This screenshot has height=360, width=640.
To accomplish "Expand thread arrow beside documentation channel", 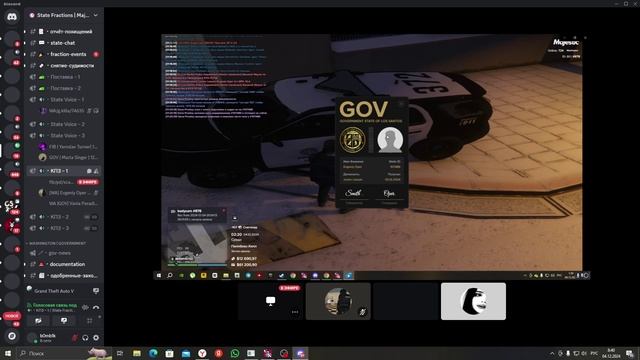I will pos(25,264).
